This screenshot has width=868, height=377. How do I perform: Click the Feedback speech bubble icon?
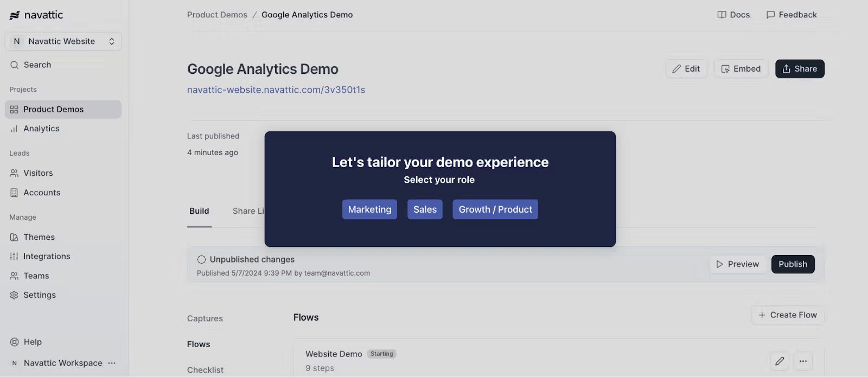point(770,15)
